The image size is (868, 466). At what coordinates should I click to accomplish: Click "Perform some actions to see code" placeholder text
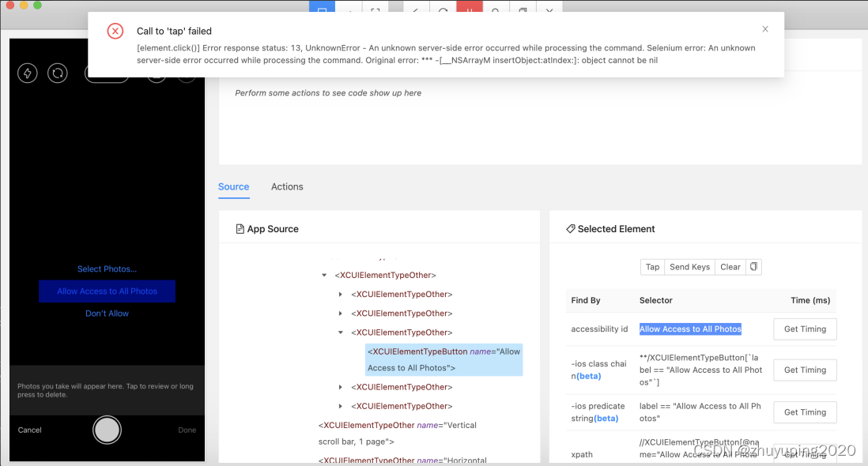328,93
